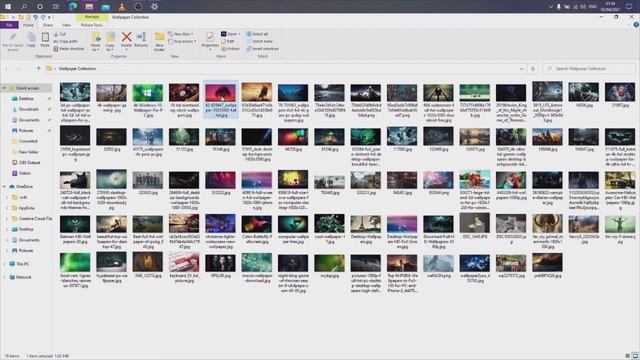The image size is (640, 360).
Task: Click Select all in the ribbon
Action: tap(257, 34)
